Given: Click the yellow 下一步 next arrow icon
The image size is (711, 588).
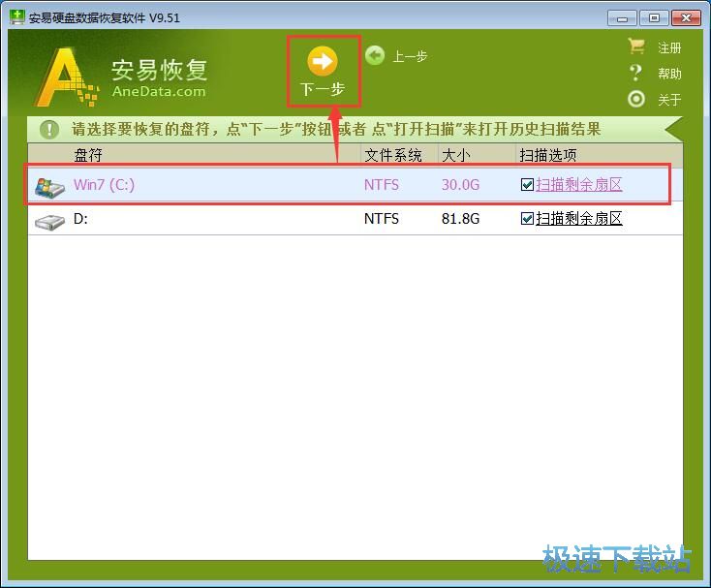Looking at the screenshot, I should tap(323, 61).
